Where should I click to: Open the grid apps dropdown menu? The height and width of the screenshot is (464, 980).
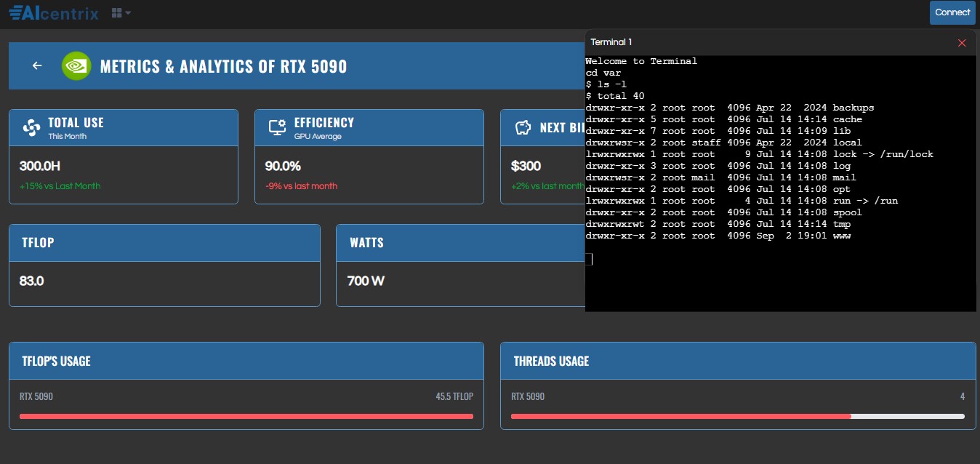coord(121,13)
